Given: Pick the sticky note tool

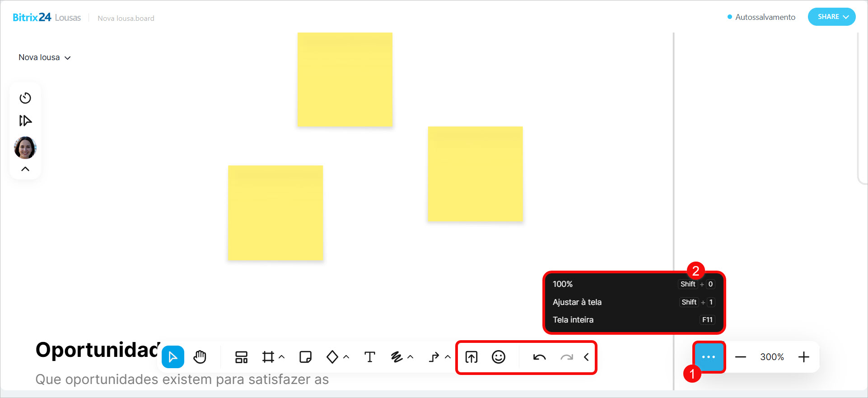Looking at the screenshot, I should point(305,357).
